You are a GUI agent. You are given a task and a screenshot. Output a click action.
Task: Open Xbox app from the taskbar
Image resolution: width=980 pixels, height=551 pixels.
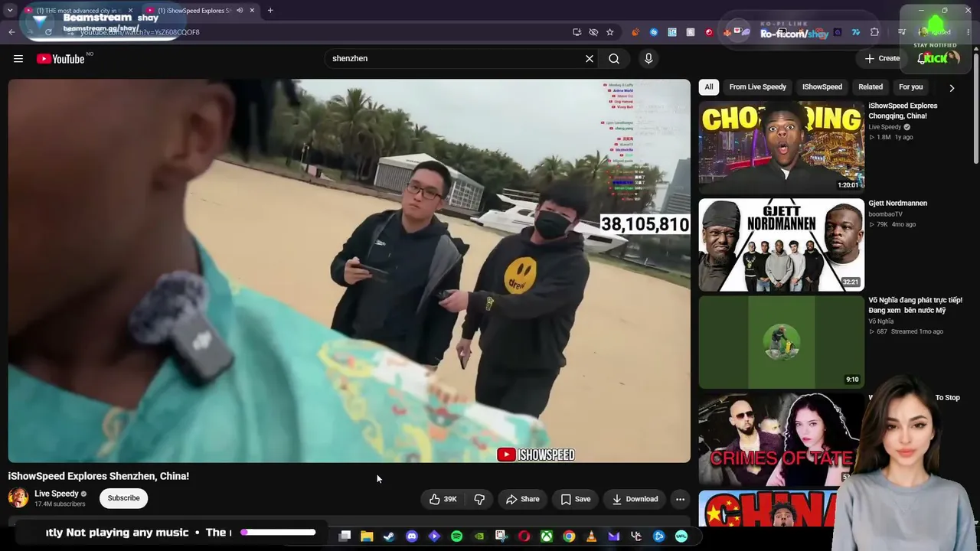point(547,536)
